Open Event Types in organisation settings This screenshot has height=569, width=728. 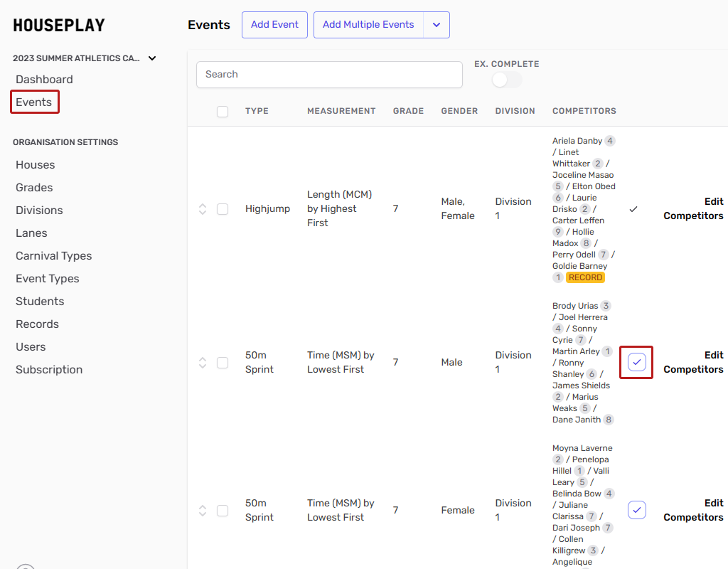point(48,279)
